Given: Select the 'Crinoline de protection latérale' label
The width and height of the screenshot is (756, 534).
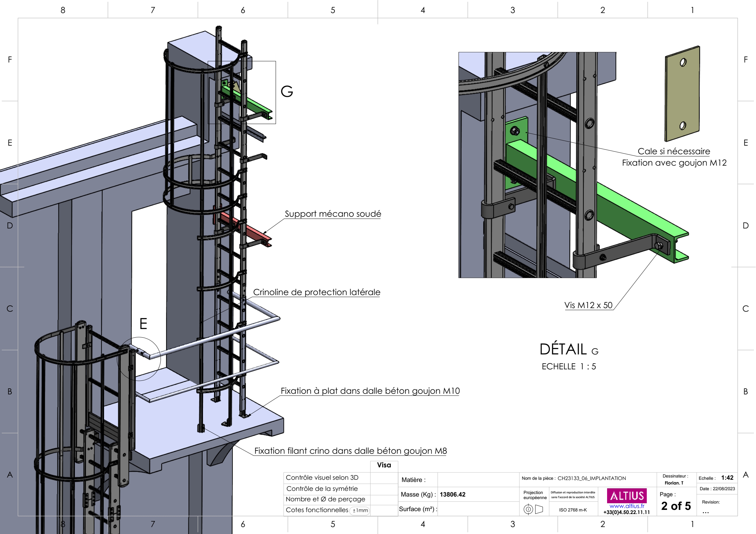Looking at the screenshot, I should click(317, 292).
